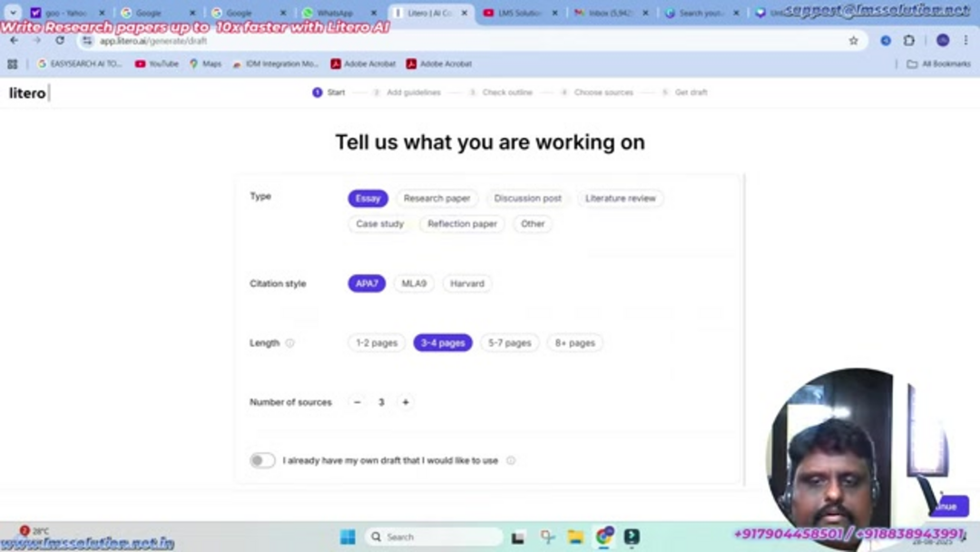This screenshot has width=980, height=552.
Task: Bookmark this page with star icon
Action: pos(853,41)
